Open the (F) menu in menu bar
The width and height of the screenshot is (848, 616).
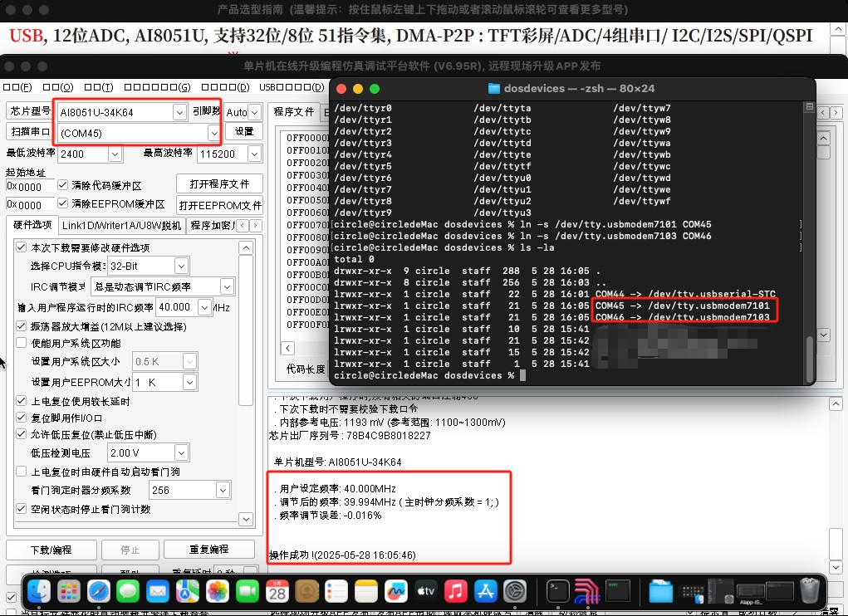click(17, 87)
